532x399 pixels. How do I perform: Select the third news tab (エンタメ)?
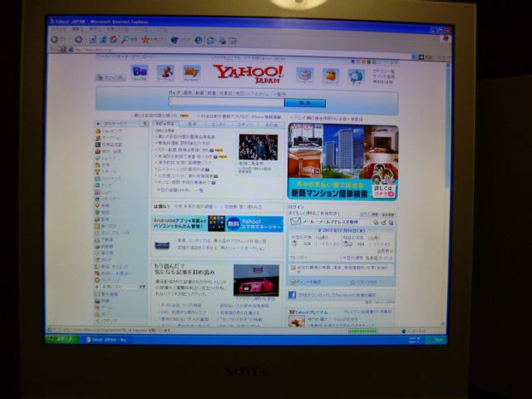point(218,125)
